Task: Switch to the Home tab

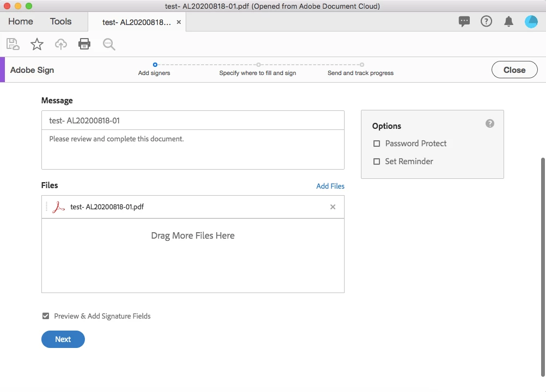Action: [x=21, y=22]
